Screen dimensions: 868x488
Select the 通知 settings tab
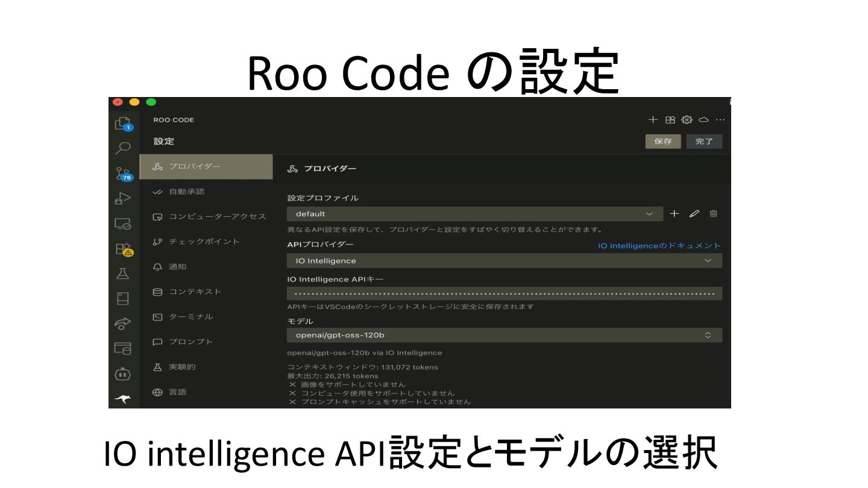point(206,266)
